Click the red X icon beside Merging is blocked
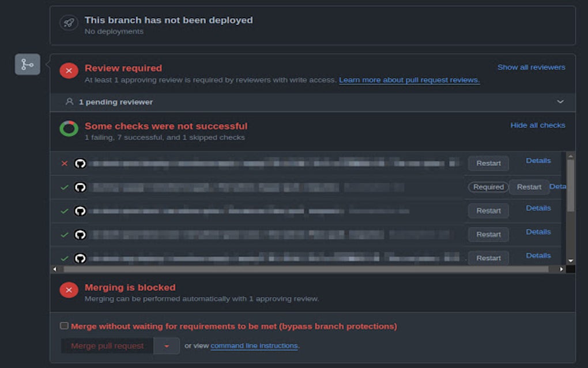This screenshot has width=588, height=368. (x=69, y=291)
